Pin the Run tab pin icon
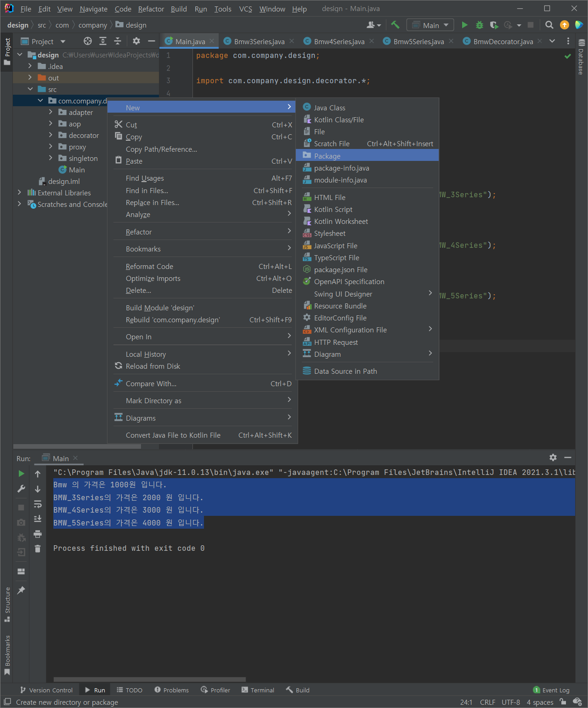Image resolution: width=588 pixels, height=708 pixels. coord(21,590)
